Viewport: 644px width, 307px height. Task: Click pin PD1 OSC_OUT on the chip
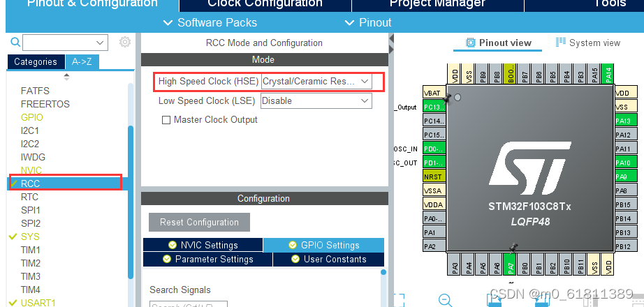click(434, 163)
